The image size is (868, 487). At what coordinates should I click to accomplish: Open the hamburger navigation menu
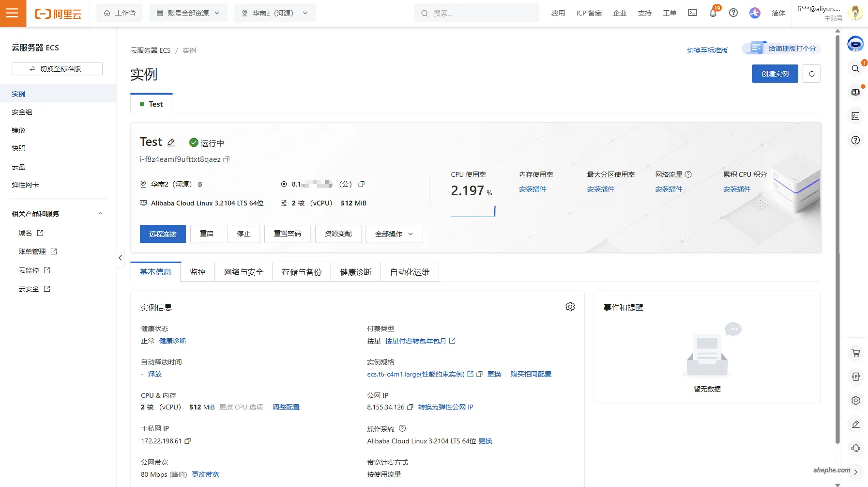point(13,13)
